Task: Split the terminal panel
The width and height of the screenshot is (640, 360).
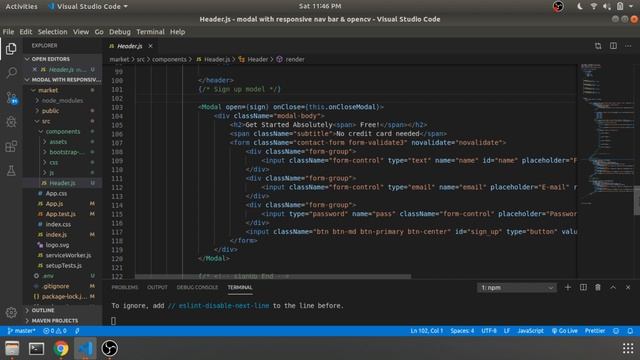Action: pyautogui.click(x=583, y=287)
